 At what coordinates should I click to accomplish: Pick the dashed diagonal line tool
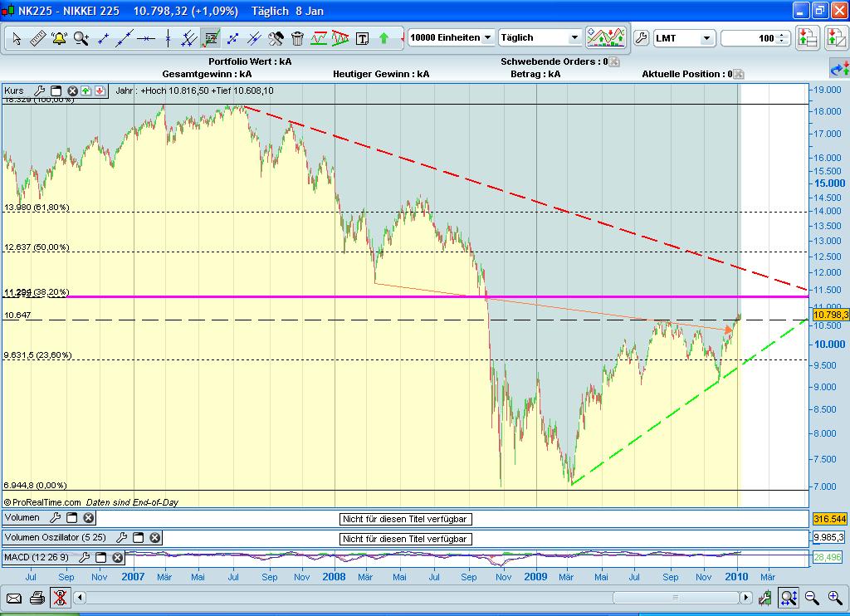(x=232, y=38)
